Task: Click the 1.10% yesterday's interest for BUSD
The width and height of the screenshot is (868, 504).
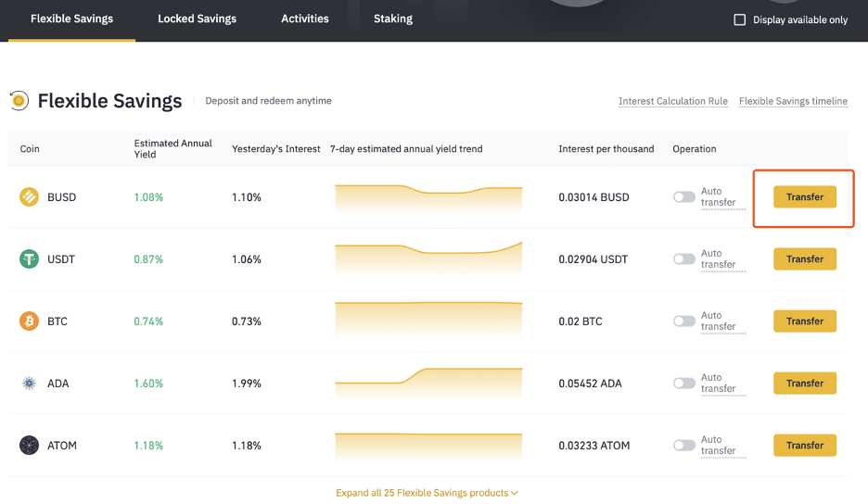Action: (x=247, y=197)
